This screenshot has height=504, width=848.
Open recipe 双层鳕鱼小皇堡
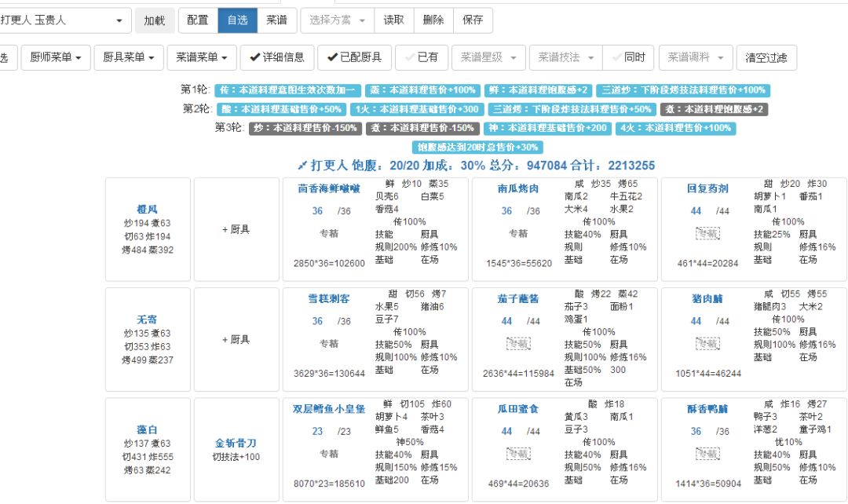point(329,409)
